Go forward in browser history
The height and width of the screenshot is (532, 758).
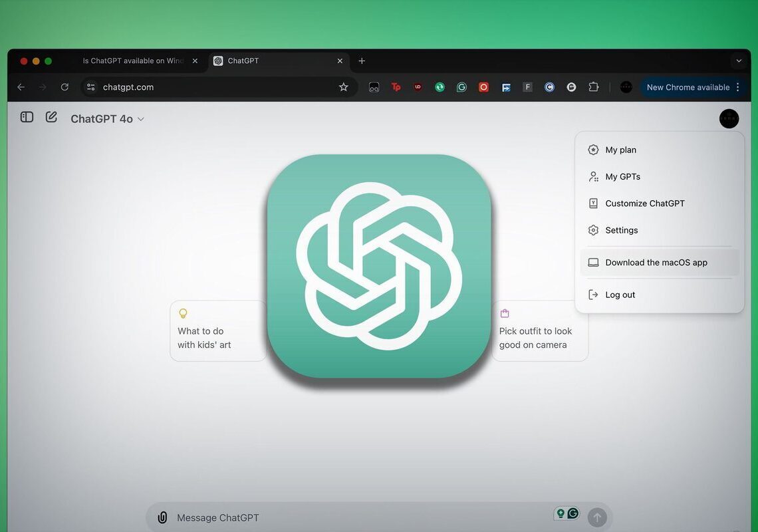pos(43,87)
